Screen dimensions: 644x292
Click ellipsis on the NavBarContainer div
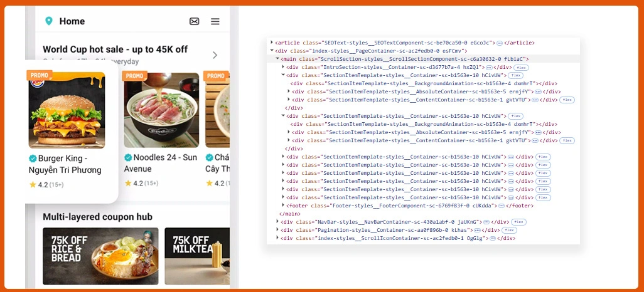486,222
